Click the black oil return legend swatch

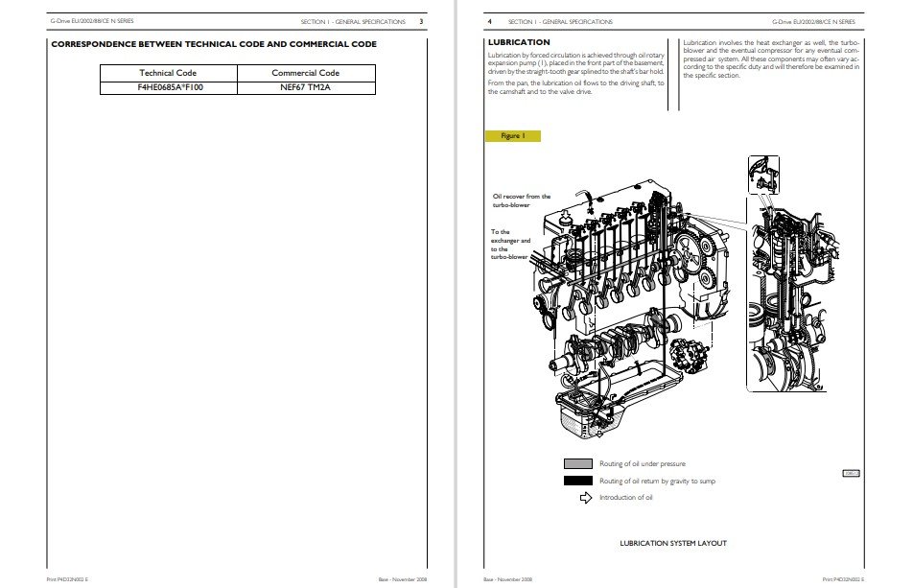click(577, 481)
